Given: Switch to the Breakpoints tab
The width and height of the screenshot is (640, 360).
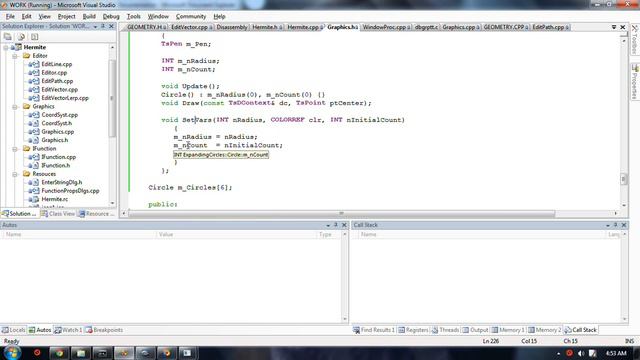Looking at the screenshot, I should point(104,330).
